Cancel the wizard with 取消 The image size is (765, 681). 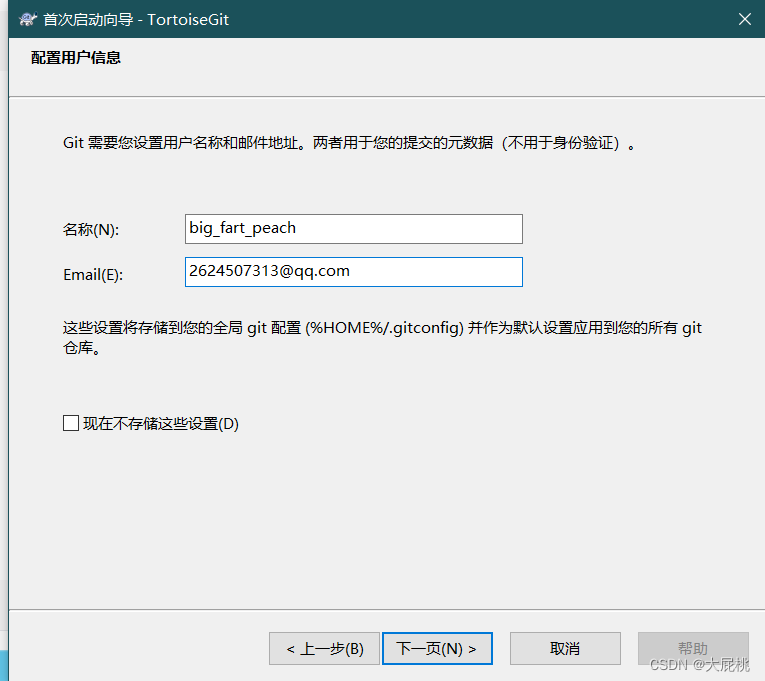click(565, 648)
